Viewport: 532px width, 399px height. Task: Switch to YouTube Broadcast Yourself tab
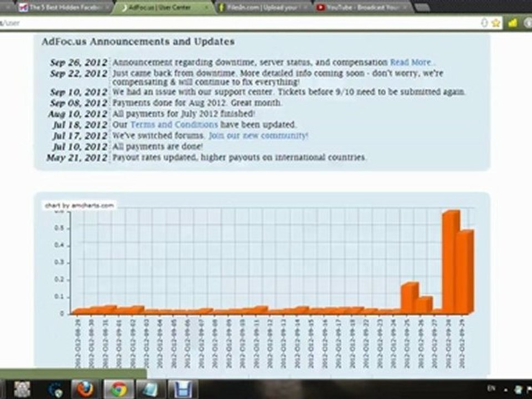point(361,7)
